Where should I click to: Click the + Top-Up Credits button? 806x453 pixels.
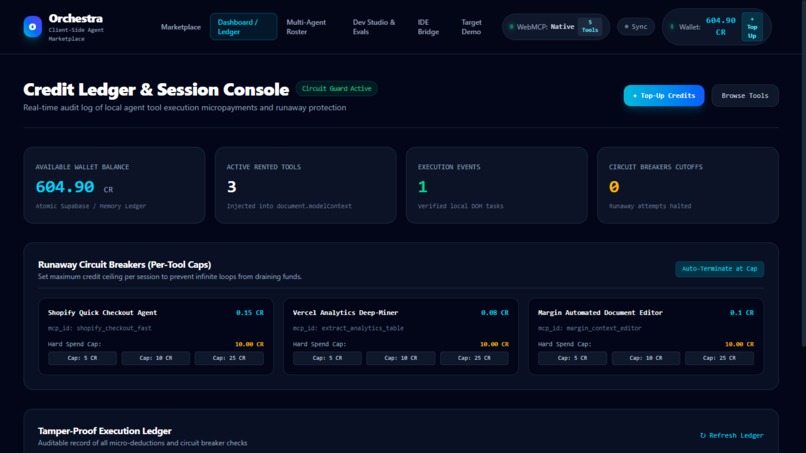[x=664, y=96]
